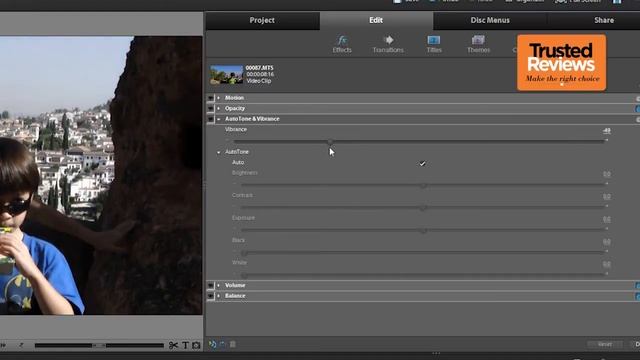Image resolution: width=640 pixels, height=360 pixels.
Task: Click the shuttle slider under the preview
Action: pos(99,345)
